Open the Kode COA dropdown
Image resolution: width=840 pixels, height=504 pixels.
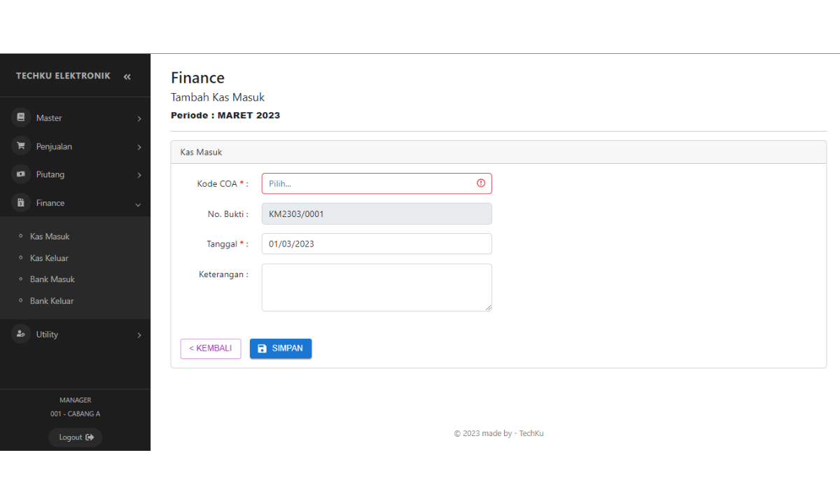pyautogui.click(x=370, y=183)
